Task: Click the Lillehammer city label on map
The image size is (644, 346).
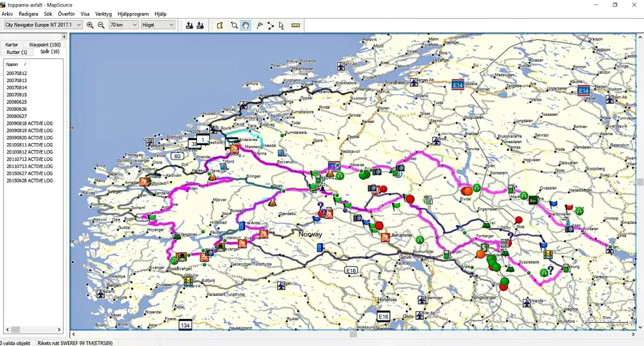Action: pos(401,235)
